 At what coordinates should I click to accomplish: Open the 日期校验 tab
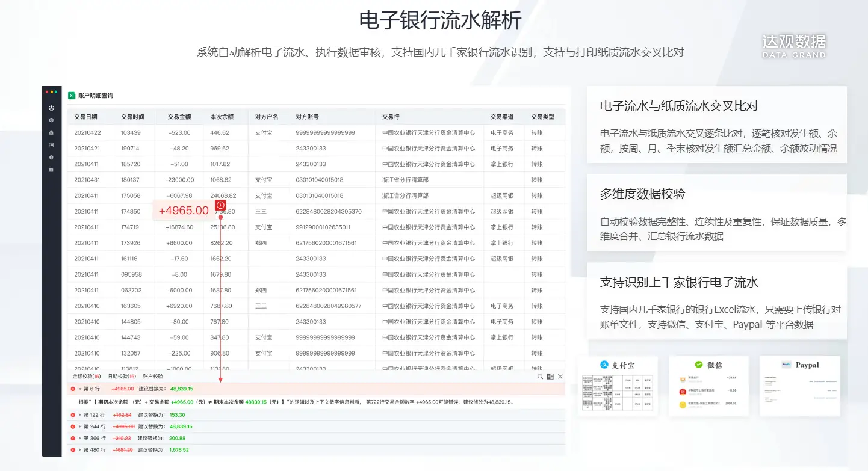click(x=122, y=377)
